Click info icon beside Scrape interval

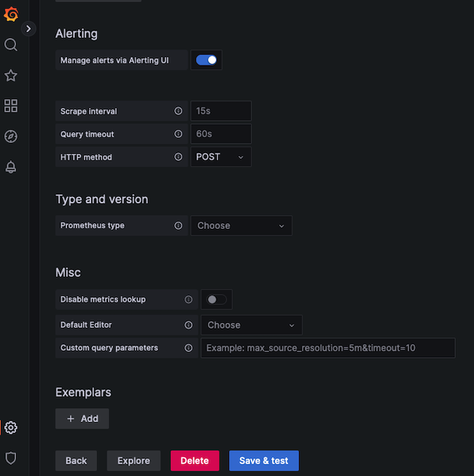(x=178, y=112)
